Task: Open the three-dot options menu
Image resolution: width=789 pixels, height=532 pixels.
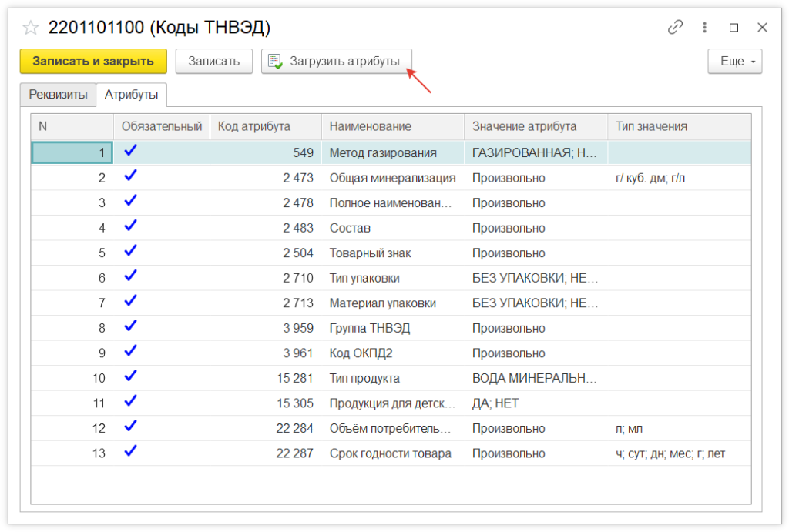Action: [x=704, y=27]
